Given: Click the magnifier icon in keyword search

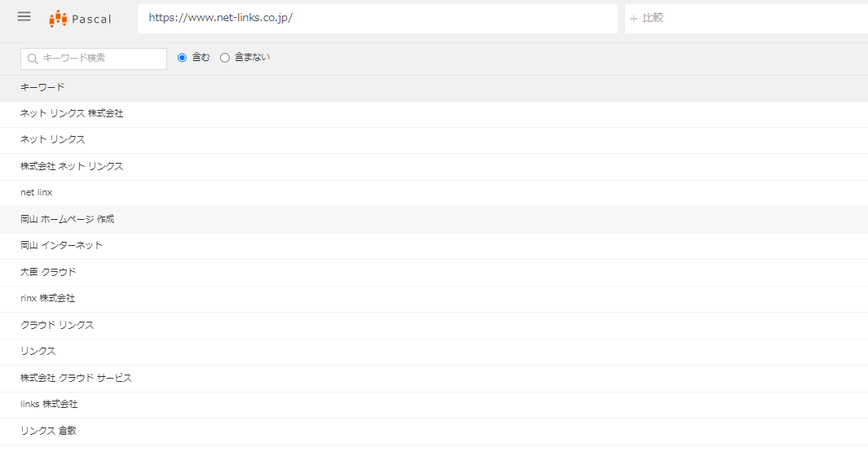Looking at the screenshot, I should point(33,59).
